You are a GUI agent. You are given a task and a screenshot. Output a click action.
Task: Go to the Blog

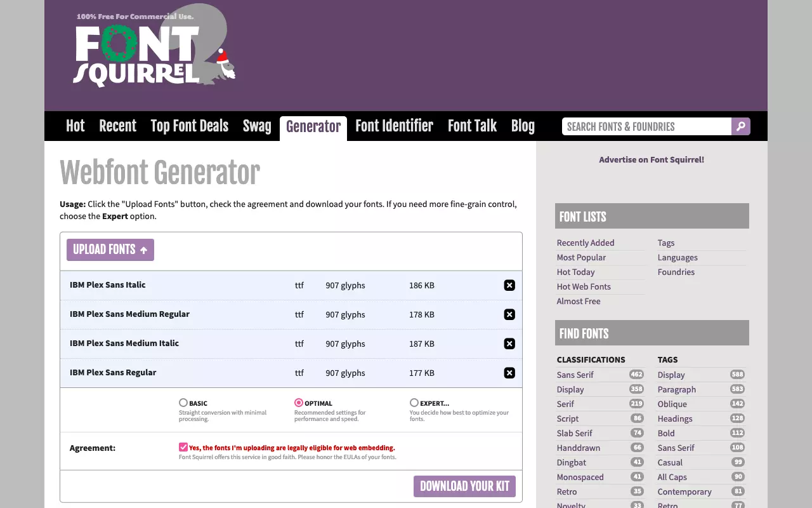523,126
